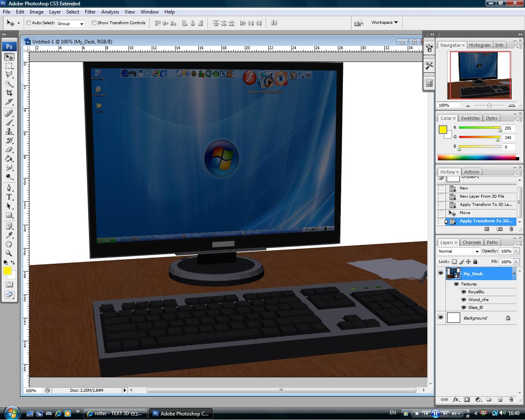Select the Eraser tool
The width and height of the screenshot is (525, 420).
pos(9,150)
